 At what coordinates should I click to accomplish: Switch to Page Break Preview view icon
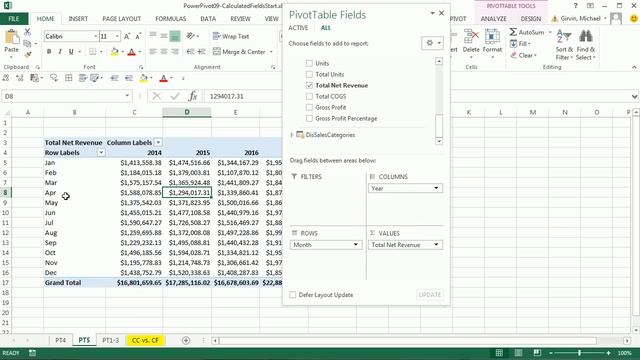point(537,353)
